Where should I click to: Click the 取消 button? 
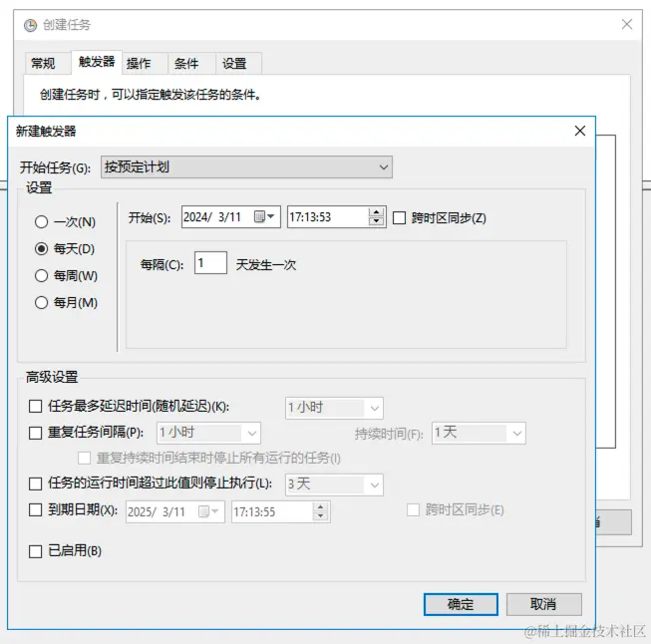click(544, 604)
